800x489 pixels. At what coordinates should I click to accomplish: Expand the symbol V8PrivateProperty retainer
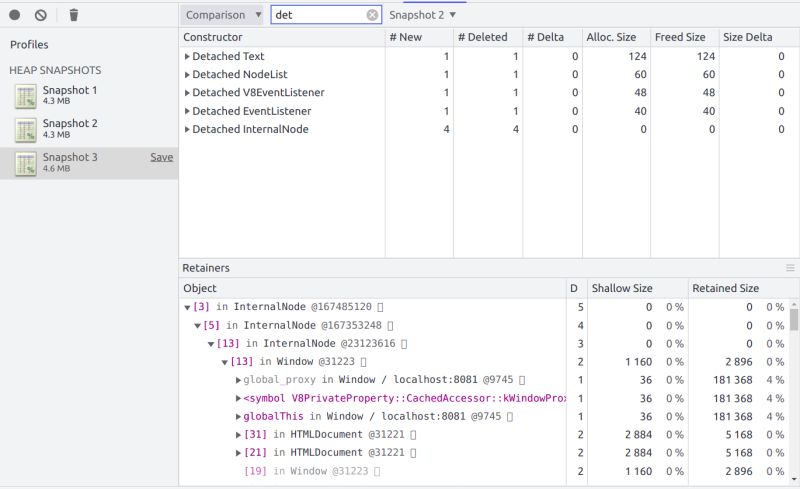pyautogui.click(x=238, y=399)
